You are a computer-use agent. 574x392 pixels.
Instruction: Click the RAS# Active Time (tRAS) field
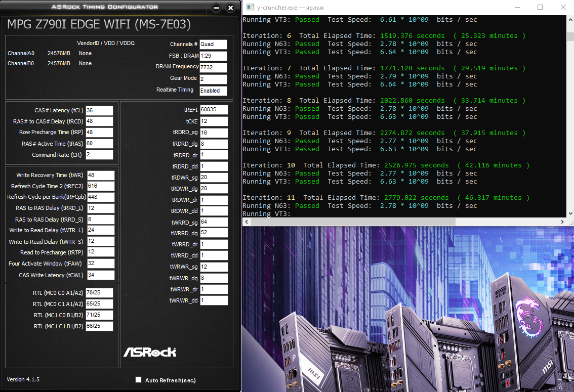99,144
